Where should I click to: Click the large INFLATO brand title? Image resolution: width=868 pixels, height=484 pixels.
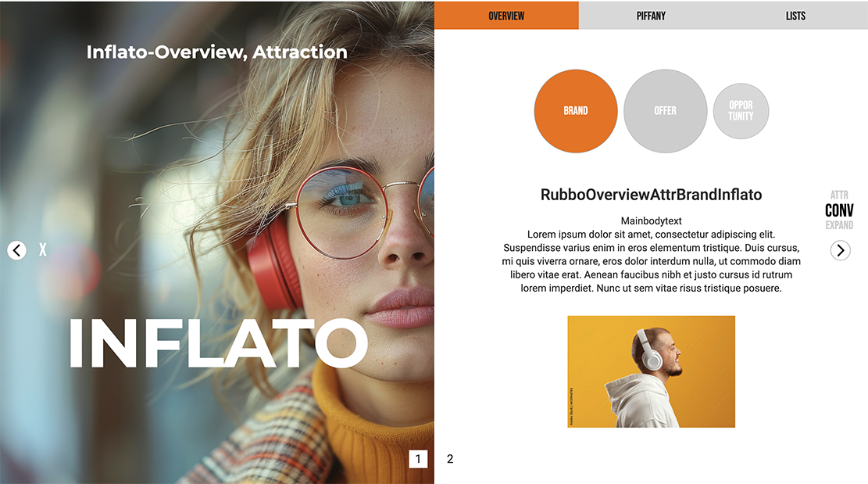click(x=218, y=343)
